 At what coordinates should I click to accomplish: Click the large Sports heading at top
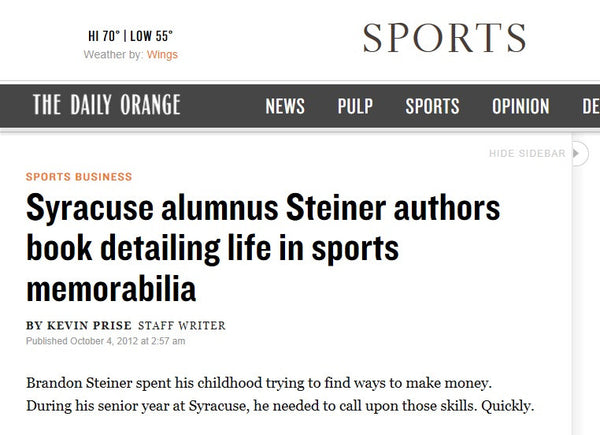(x=444, y=37)
